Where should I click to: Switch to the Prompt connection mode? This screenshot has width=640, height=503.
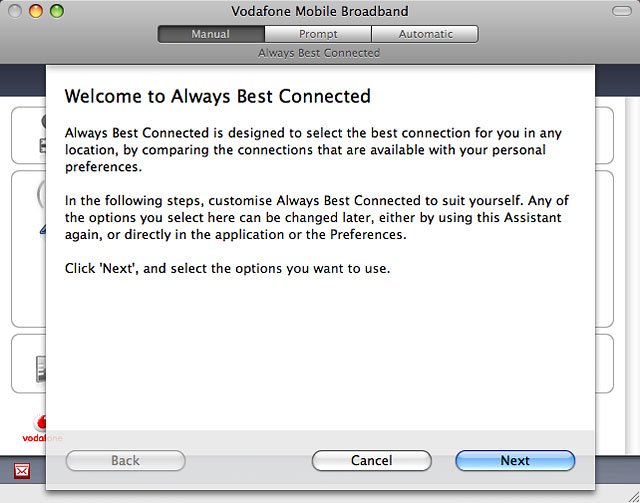tap(317, 34)
